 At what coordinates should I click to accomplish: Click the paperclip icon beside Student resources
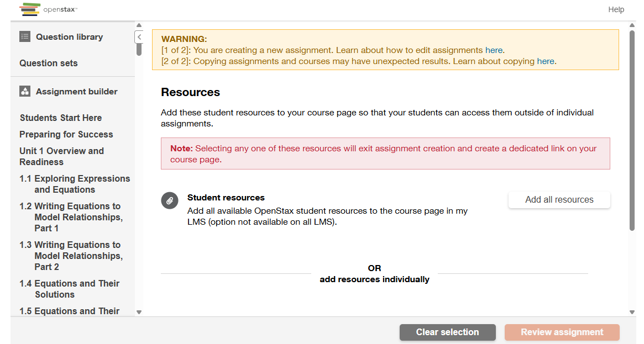click(170, 200)
